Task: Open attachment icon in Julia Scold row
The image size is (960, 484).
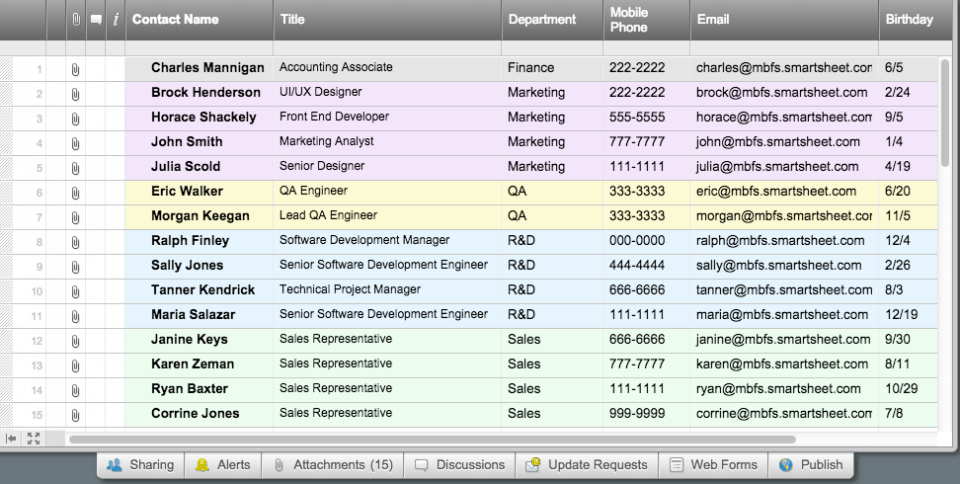Action: [x=75, y=168]
